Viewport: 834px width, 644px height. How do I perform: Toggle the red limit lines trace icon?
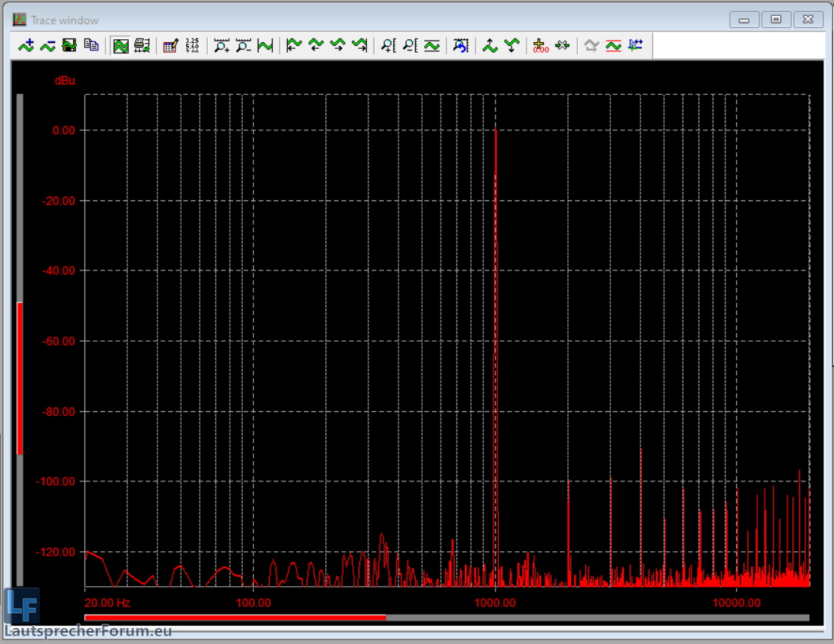[613, 46]
